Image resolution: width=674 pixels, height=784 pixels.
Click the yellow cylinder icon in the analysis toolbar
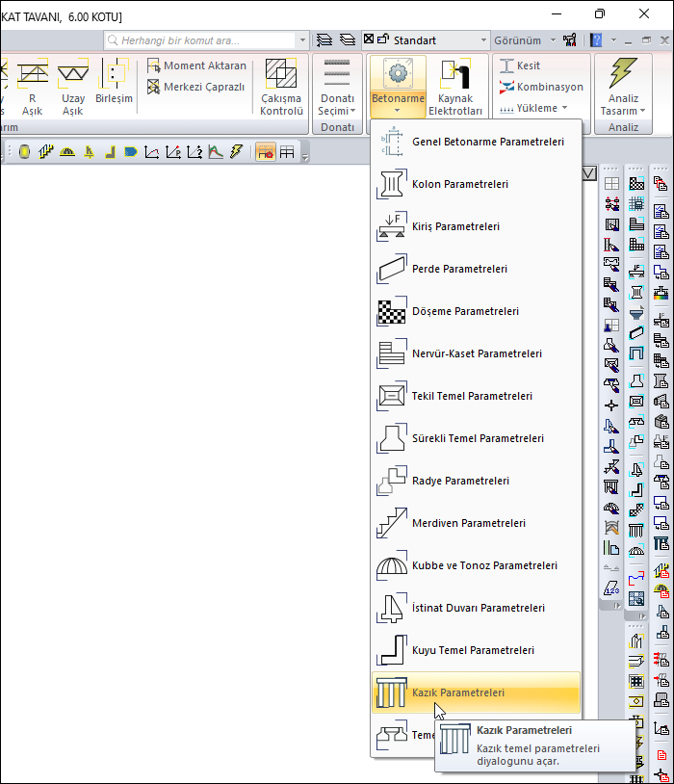point(24,151)
